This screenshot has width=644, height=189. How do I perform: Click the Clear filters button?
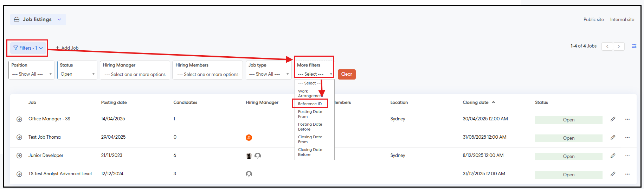346,74
